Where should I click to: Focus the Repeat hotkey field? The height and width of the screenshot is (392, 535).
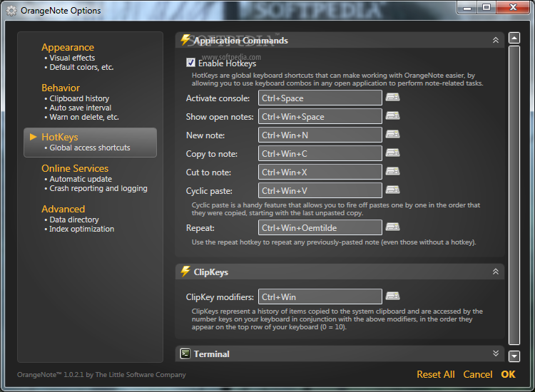(x=320, y=227)
